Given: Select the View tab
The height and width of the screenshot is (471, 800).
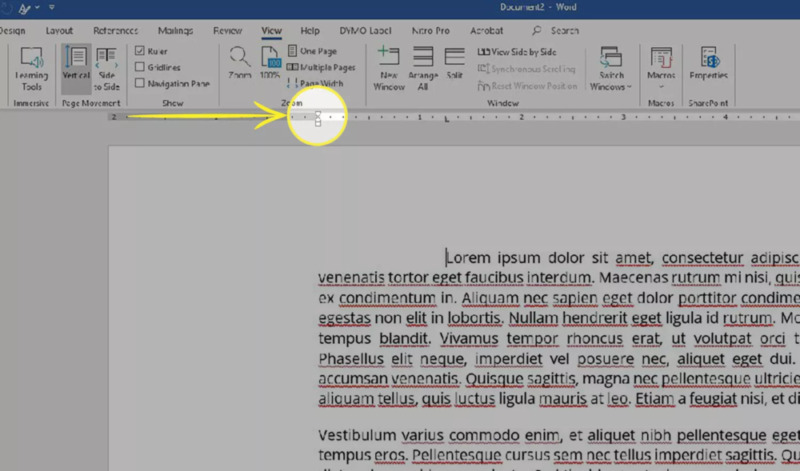Looking at the screenshot, I should click(x=271, y=31).
